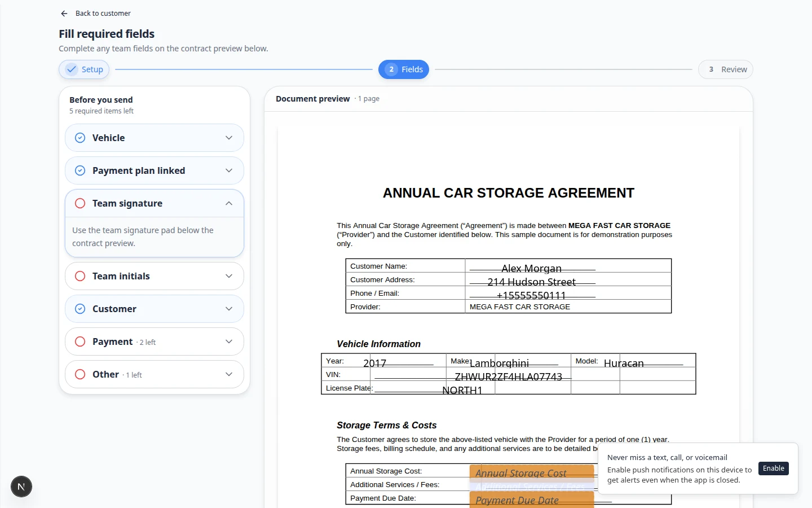Select the Fields step

point(404,69)
